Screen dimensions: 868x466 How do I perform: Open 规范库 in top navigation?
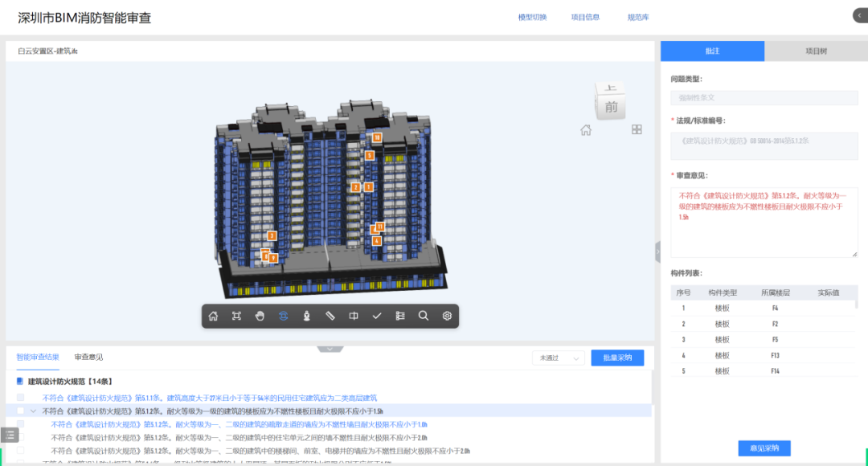(x=638, y=17)
